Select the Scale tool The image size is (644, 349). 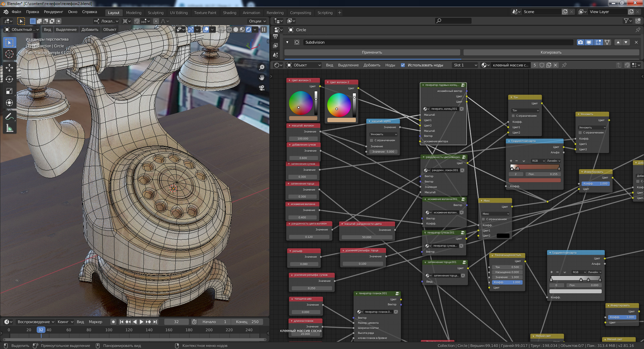[x=9, y=91]
